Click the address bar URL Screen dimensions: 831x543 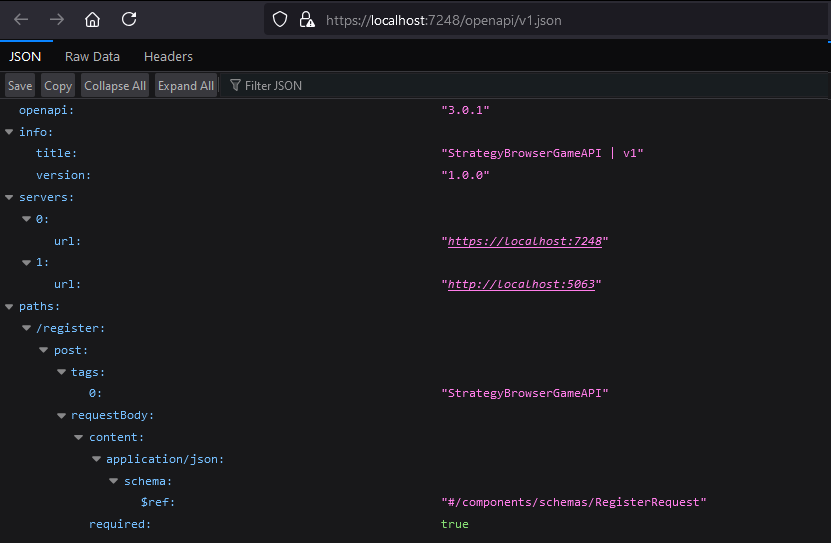[444, 20]
